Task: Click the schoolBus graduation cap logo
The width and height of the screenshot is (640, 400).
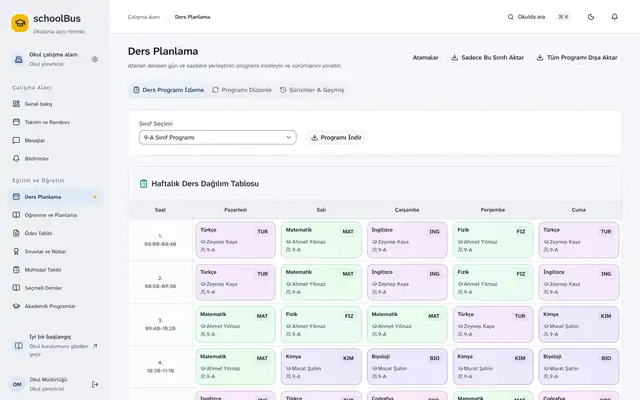Action: pos(20,23)
